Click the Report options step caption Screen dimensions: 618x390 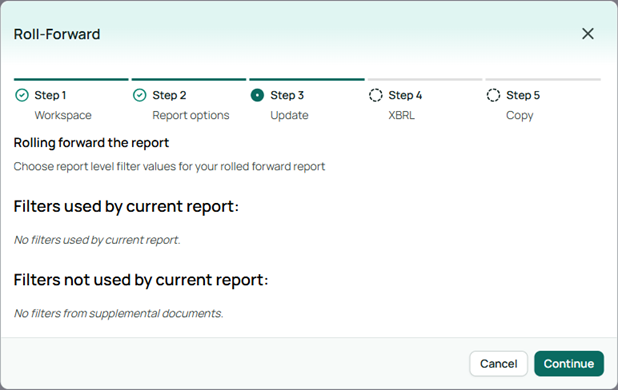click(191, 115)
